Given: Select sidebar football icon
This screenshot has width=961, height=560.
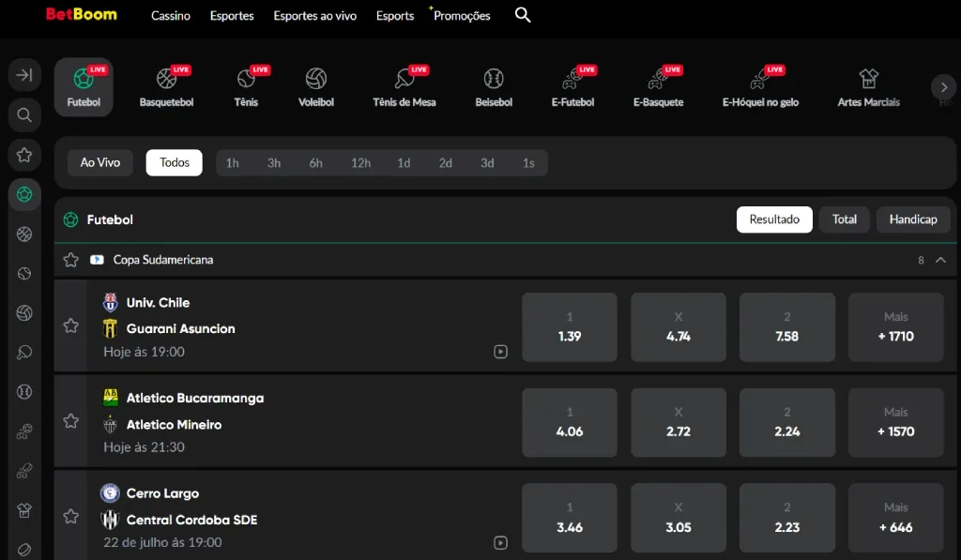Looking at the screenshot, I should [24, 194].
